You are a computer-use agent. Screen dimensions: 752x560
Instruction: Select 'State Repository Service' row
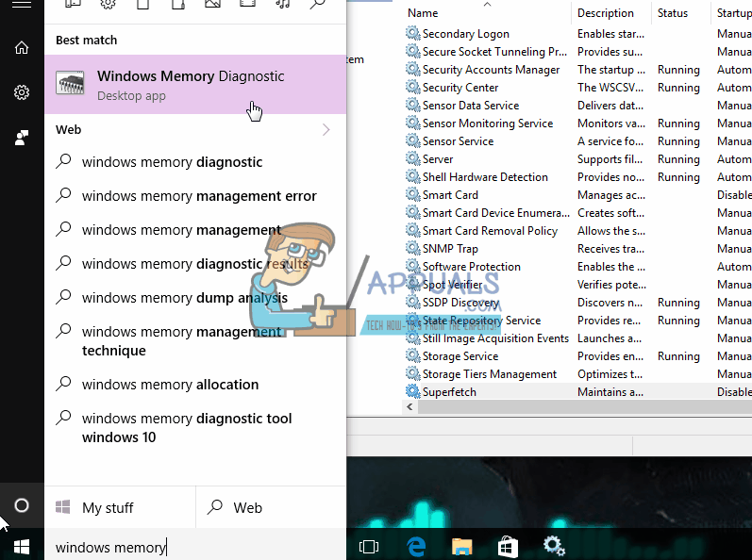point(577,320)
